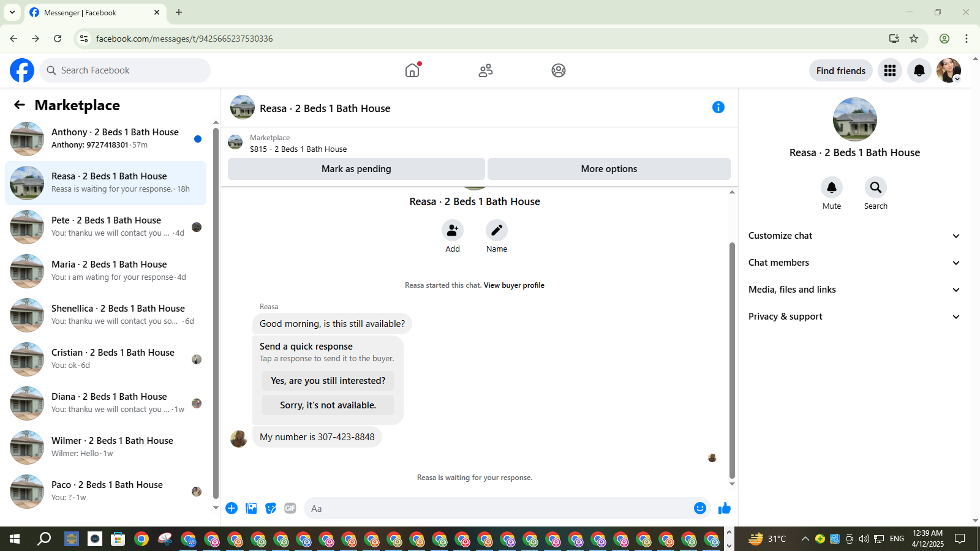This screenshot has height=551, width=980.
Task: Open the volume control in the system tray
Action: click(x=864, y=539)
